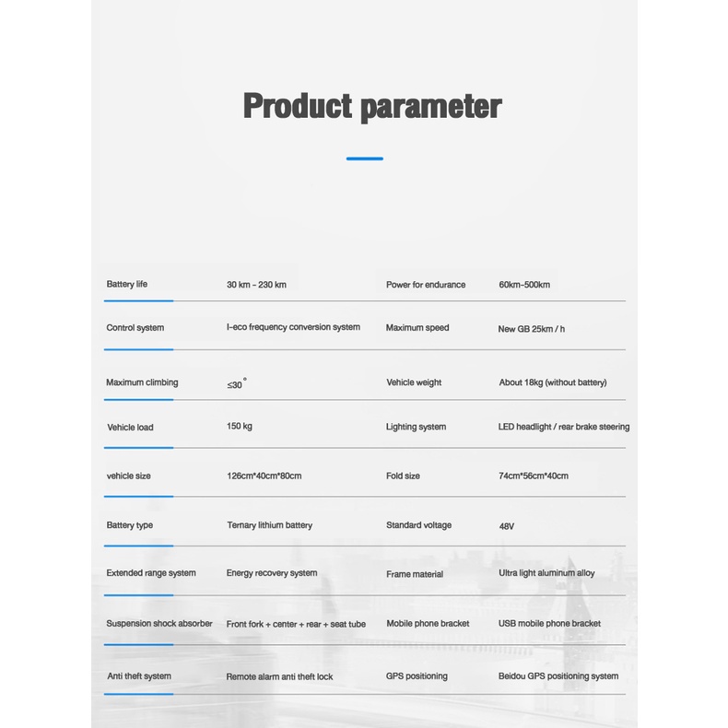The height and width of the screenshot is (728, 728).
Task: Click the Suspension shock absorber label
Action: click(x=159, y=624)
